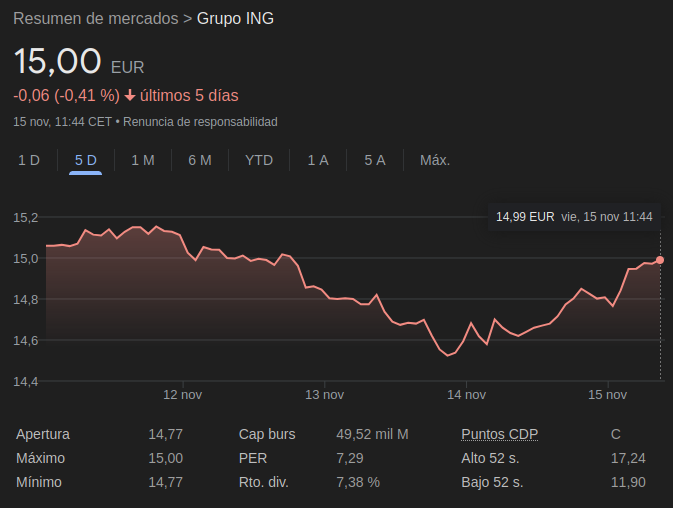Click the Bajo 52 s. label
Screen dimensions: 673x508
pyautogui.click(x=492, y=482)
